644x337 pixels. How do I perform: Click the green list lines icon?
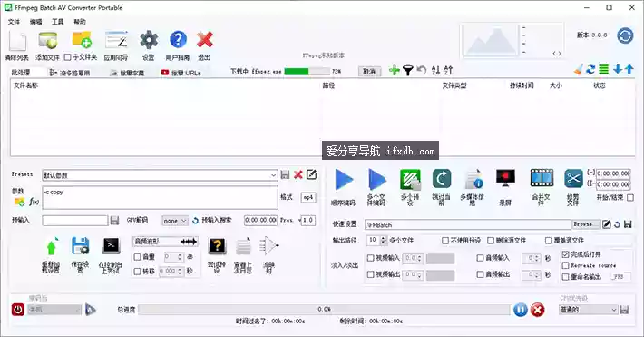(603, 70)
